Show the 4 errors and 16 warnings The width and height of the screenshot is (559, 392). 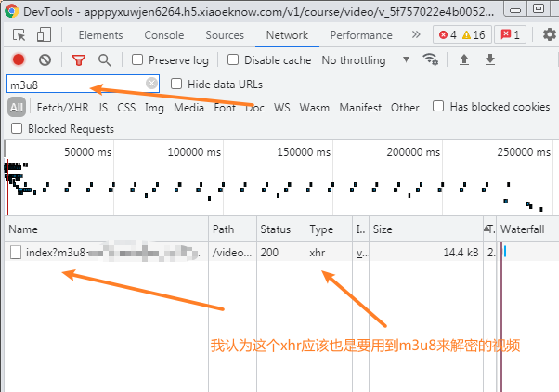pyautogui.click(x=462, y=34)
